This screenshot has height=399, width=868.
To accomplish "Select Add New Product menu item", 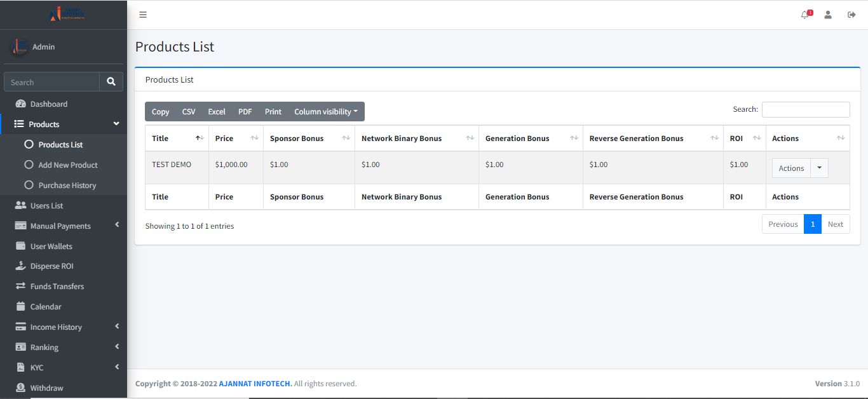I will (x=67, y=165).
